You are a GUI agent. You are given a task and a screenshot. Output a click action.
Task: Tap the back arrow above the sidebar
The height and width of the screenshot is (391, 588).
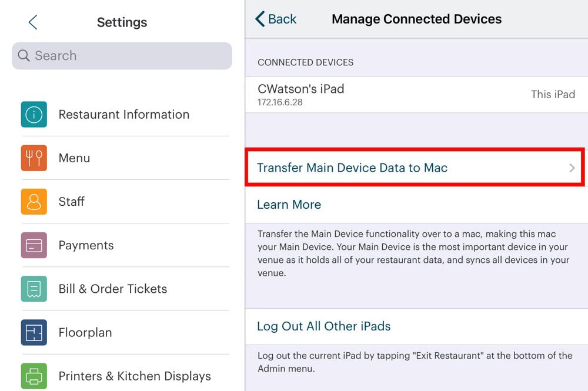coord(32,22)
